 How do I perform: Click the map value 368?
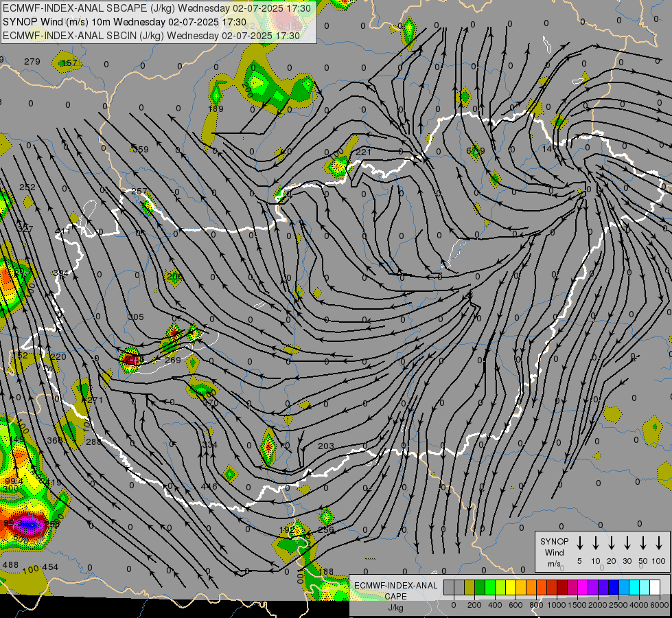(x=54, y=440)
